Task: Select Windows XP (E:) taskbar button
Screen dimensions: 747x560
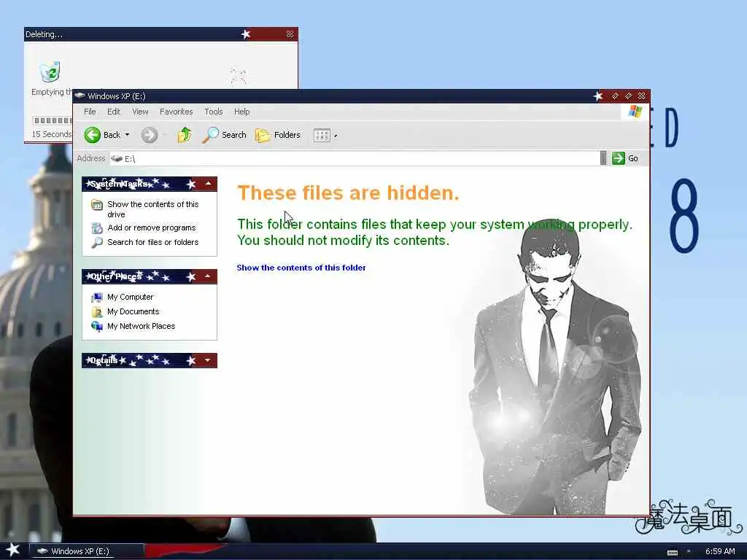Action: 88,551
